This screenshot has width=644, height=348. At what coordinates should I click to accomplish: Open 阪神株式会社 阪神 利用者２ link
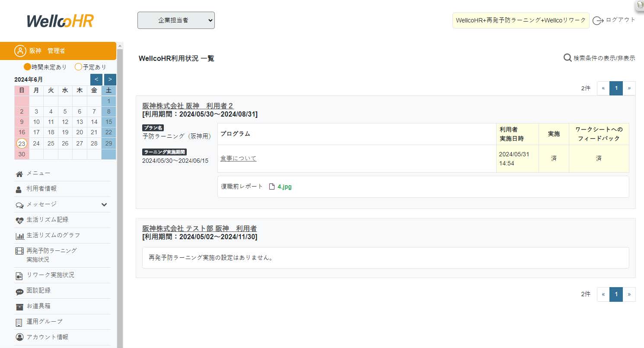188,106
